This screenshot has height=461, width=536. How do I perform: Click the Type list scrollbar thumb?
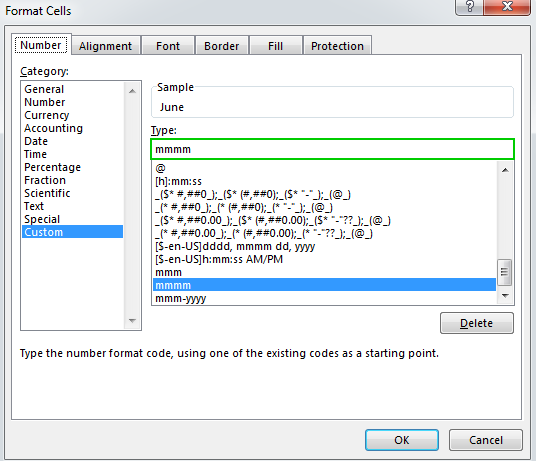tap(505, 272)
